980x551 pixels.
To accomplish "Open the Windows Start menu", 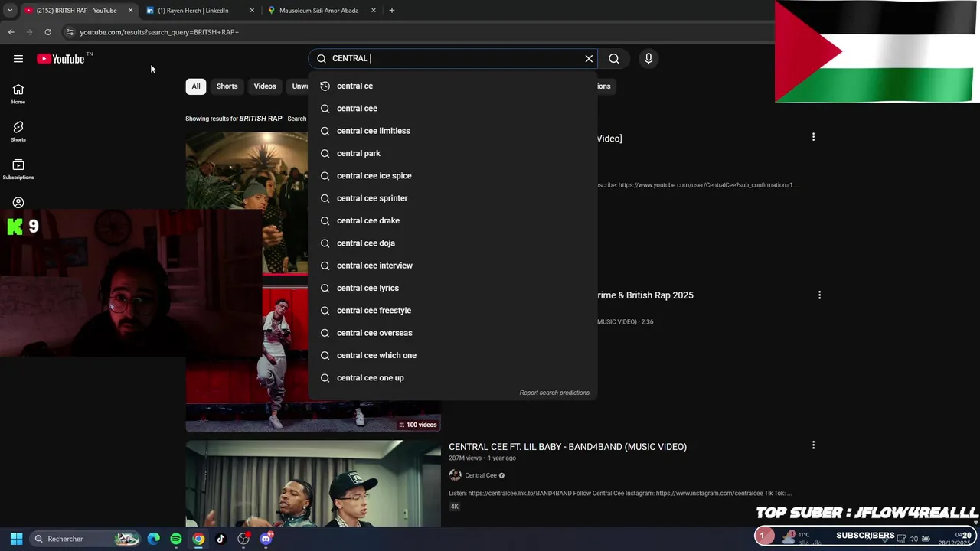I will pyautogui.click(x=16, y=539).
